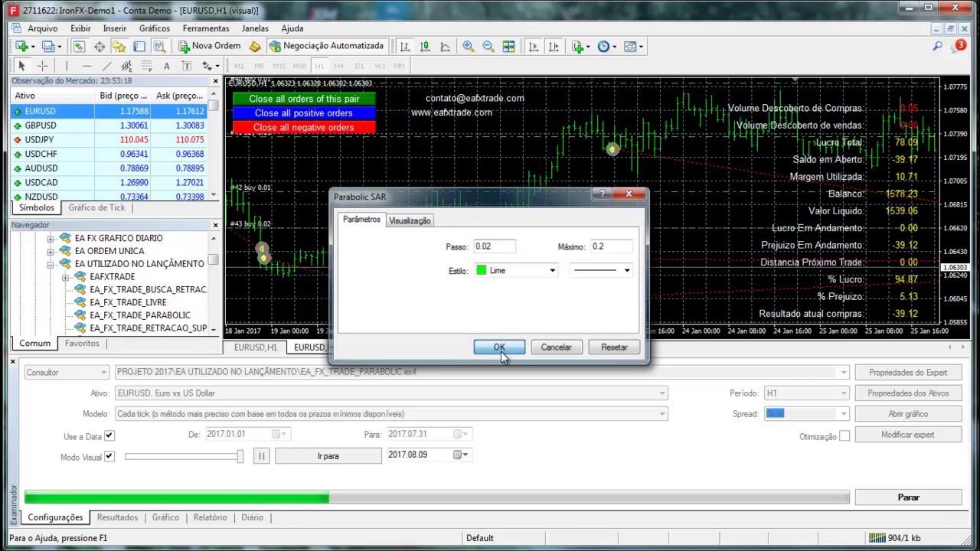The image size is (980, 551).
Task: Open the Periods clock icon
Action: tap(606, 47)
